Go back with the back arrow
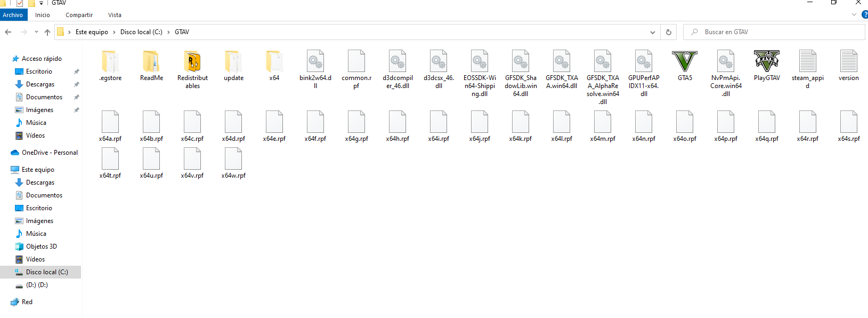 (x=8, y=32)
